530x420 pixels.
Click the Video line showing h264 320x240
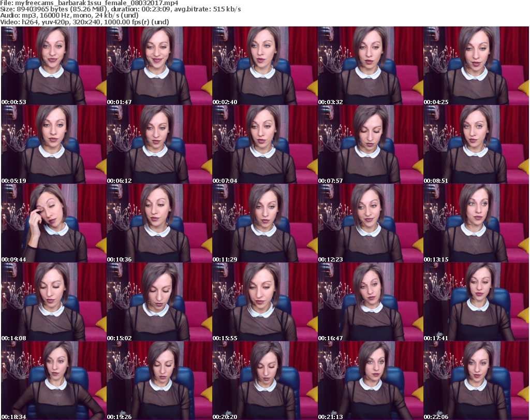(84, 22)
